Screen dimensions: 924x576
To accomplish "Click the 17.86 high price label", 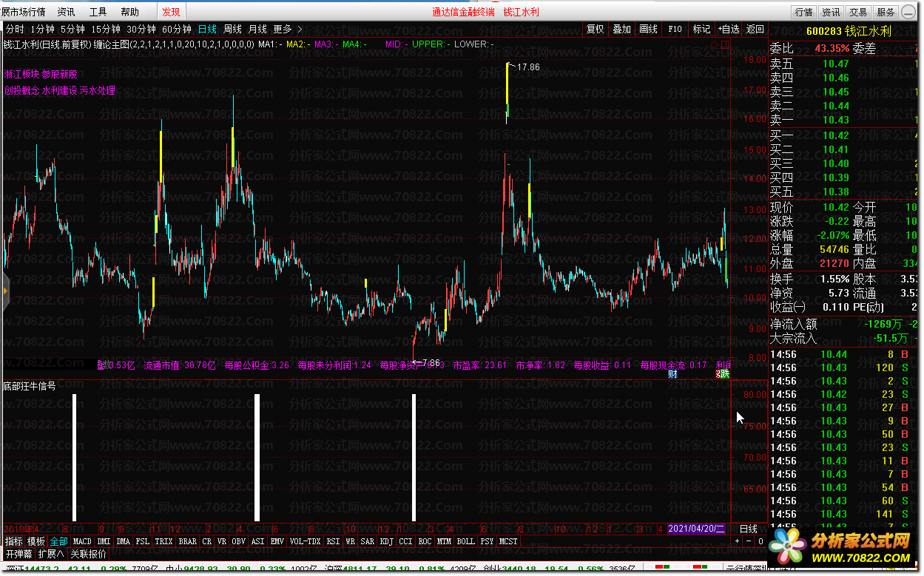I will pyautogui.click(x=528, y=67).
